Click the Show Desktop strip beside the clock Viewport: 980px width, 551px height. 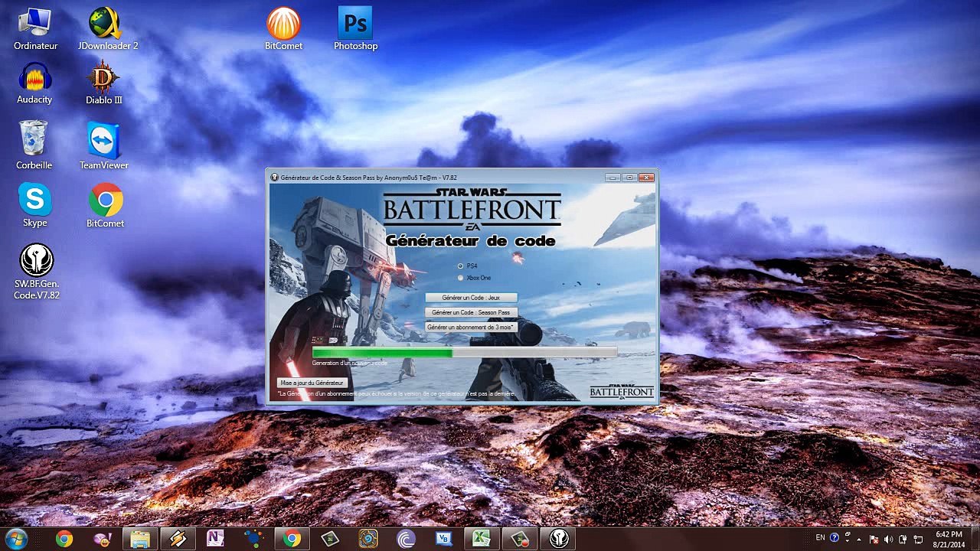click(975, 539)
